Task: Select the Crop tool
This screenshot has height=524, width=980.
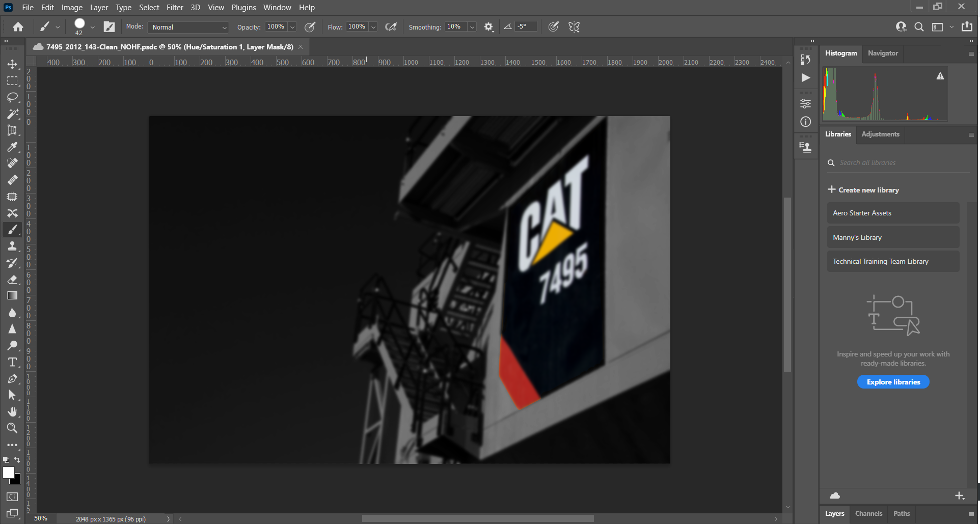Action: pos(12,130)
